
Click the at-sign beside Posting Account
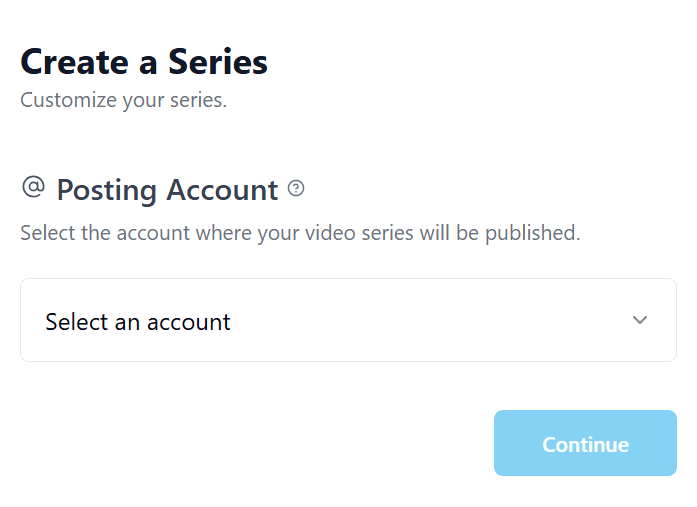33,187
